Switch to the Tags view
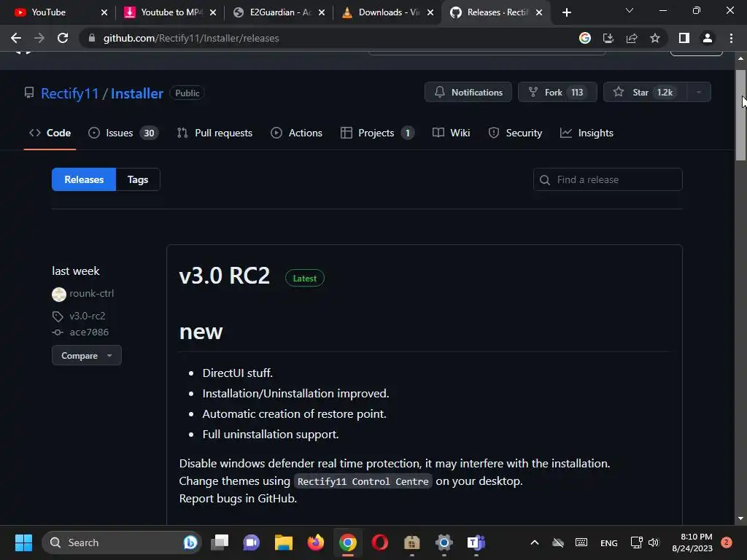The height and width of the screenshot is (560, 747). point(138,179)
